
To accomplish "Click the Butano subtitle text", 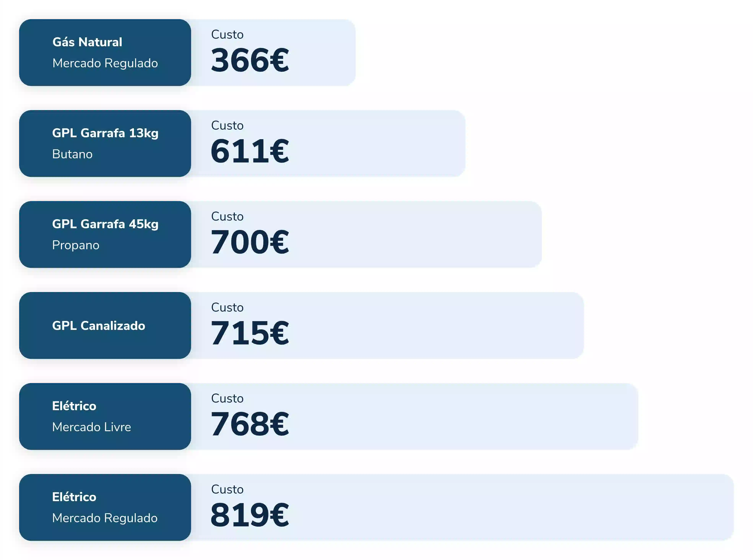I will (x=72, y=154).
